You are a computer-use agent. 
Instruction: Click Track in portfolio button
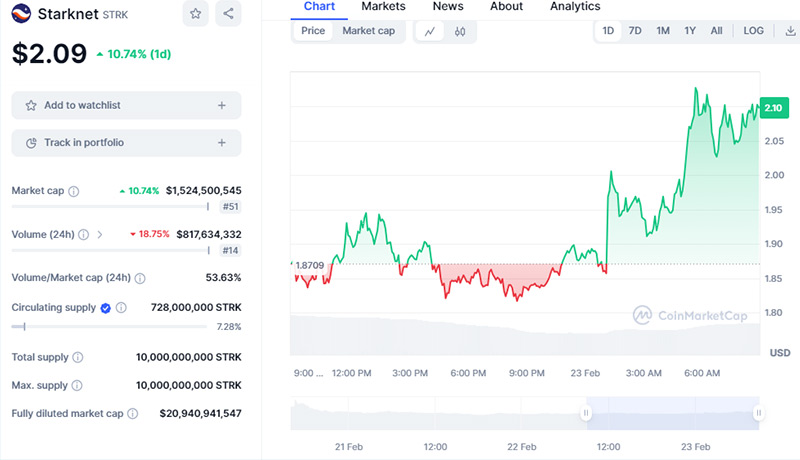[126, 143]
